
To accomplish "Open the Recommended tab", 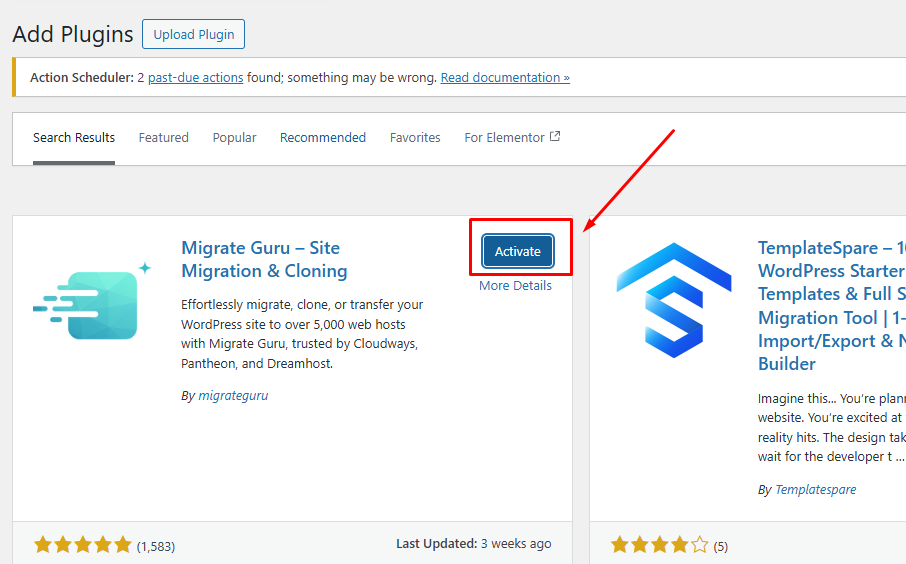I will click(x=323, y=138).
